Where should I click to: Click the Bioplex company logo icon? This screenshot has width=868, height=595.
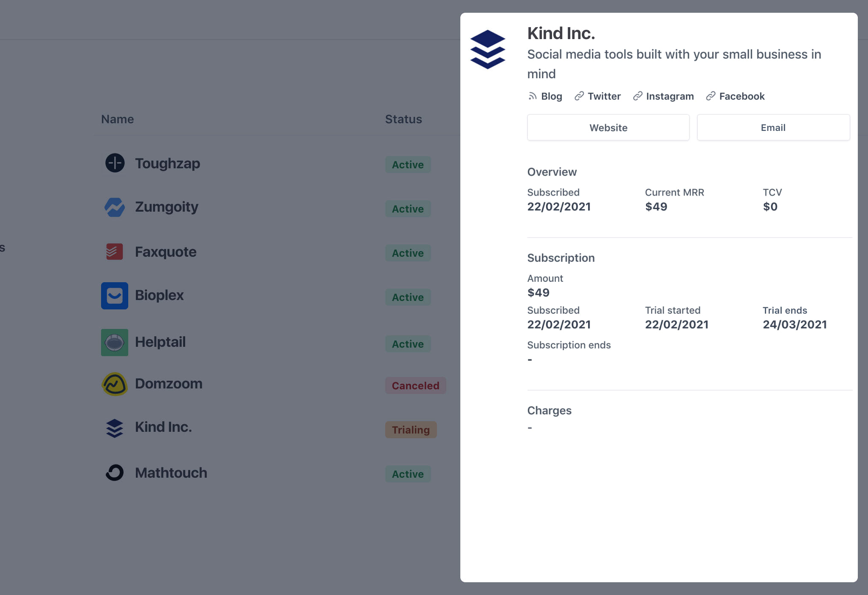click(115, 296)
